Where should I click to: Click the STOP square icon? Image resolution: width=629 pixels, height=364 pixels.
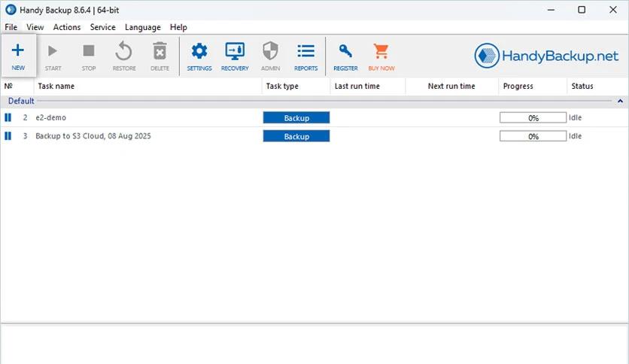[89, 51]
